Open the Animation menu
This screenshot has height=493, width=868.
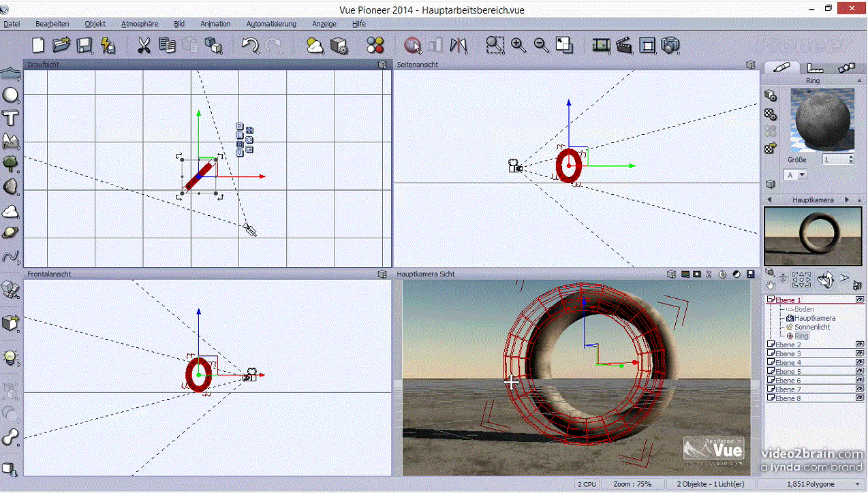tap(215, 24)
